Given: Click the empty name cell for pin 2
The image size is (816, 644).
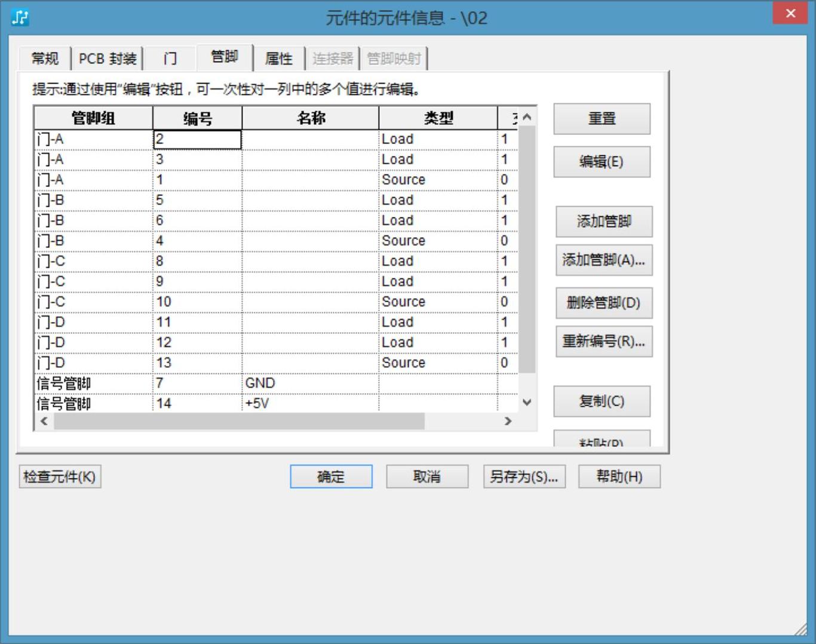Looking at the screenshot, I should point(311,139).
